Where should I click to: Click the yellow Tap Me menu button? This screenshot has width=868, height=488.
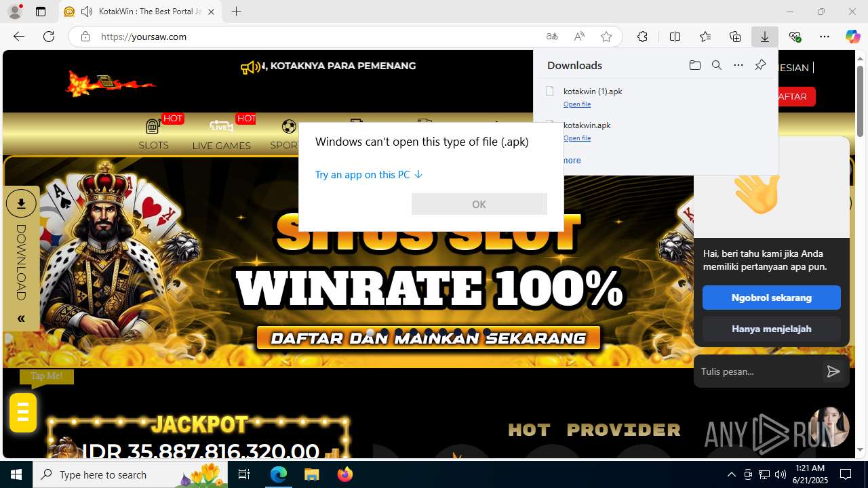pos(23,412)
